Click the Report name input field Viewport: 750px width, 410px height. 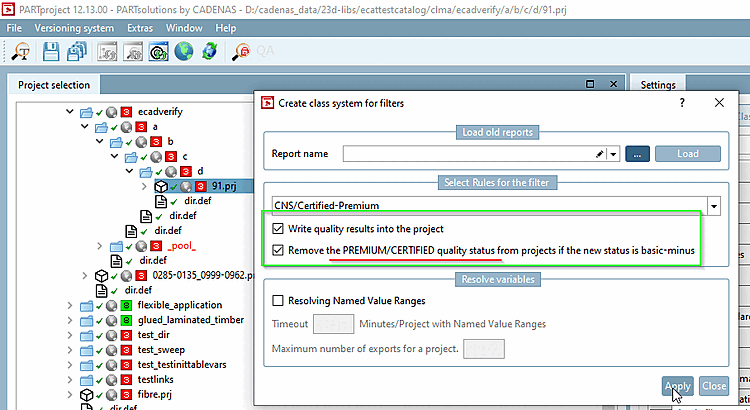click(469, 154)
